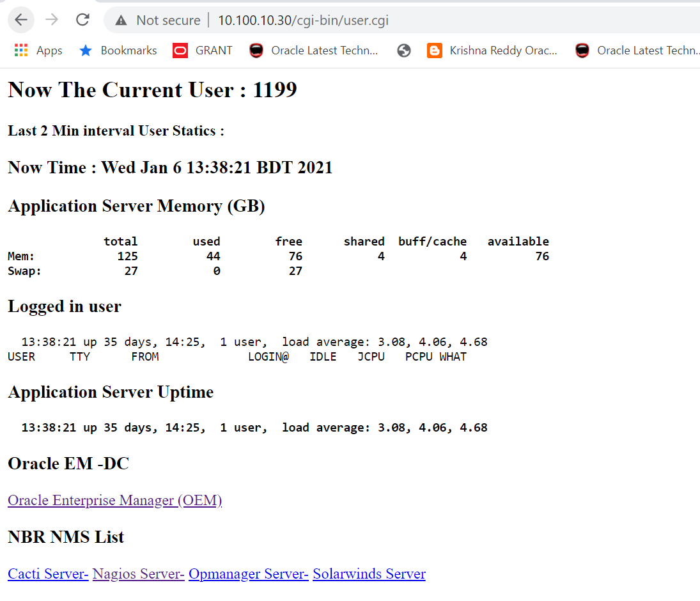The height and width of the screenshot is (601, 700).
Task: Click the buff/cache column header
Action: coord(432,242)
